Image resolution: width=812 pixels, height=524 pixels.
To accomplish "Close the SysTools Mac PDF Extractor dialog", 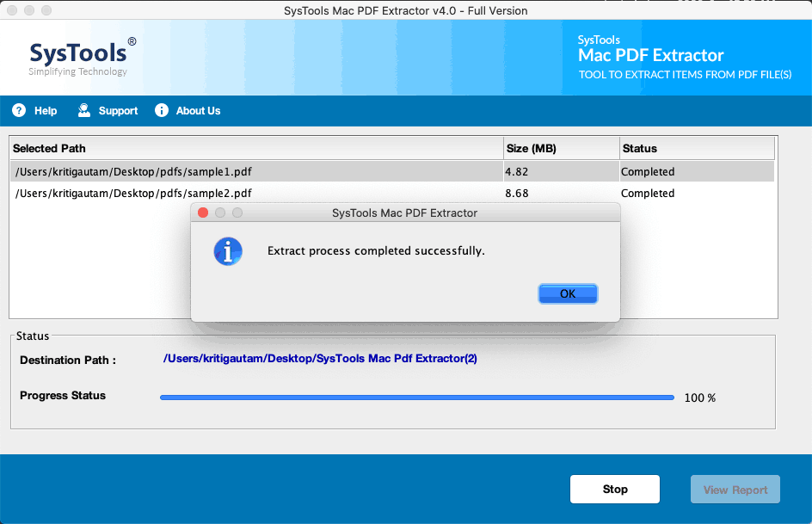I will [x=203, y=213].
